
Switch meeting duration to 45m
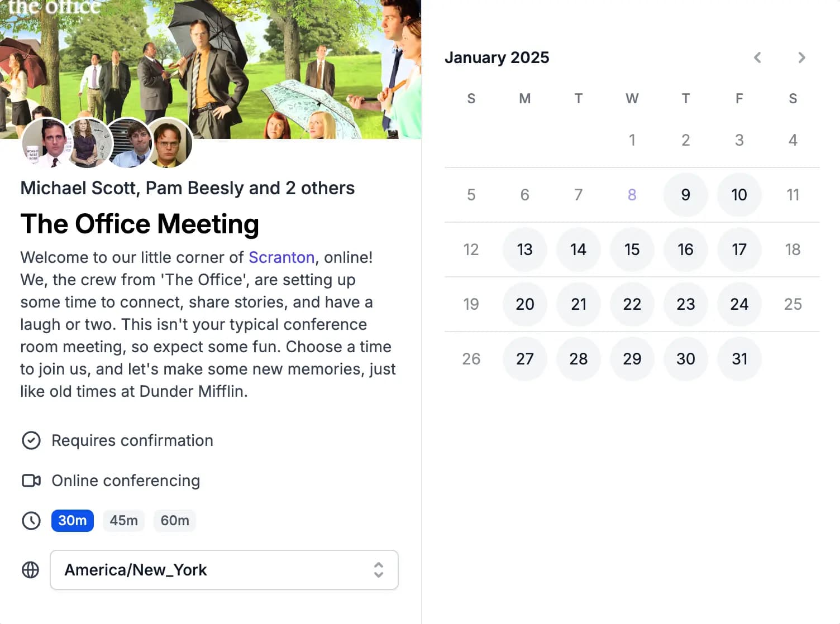tap(123, 521)
